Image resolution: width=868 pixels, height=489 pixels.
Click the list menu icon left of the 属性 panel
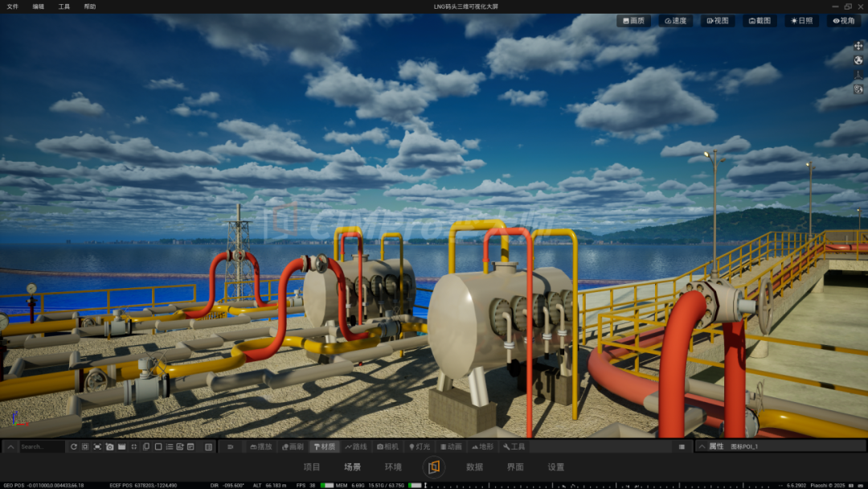(682, 446)
